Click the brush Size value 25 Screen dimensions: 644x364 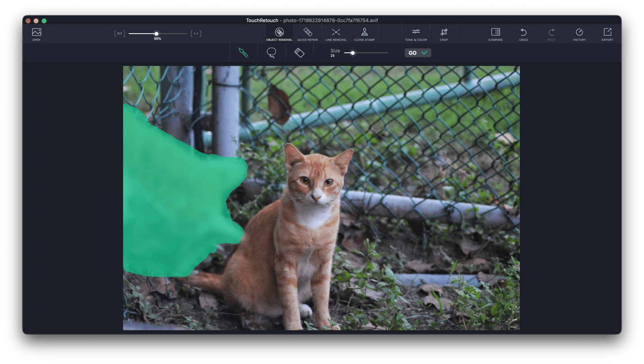pos(332,56)
